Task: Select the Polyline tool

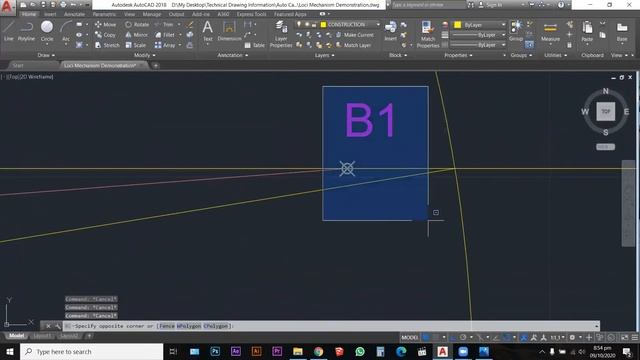Action: 26,31
